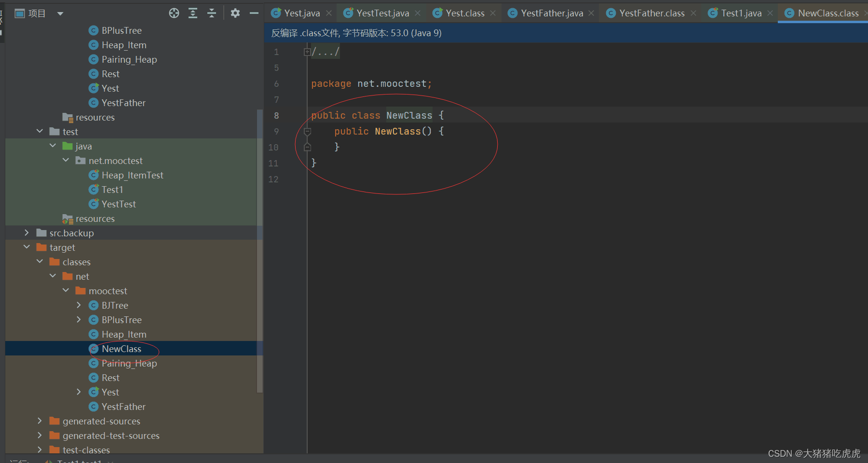868x463 pixels.
Task: Expand the test-classes folder
Action: pos(40,449)
